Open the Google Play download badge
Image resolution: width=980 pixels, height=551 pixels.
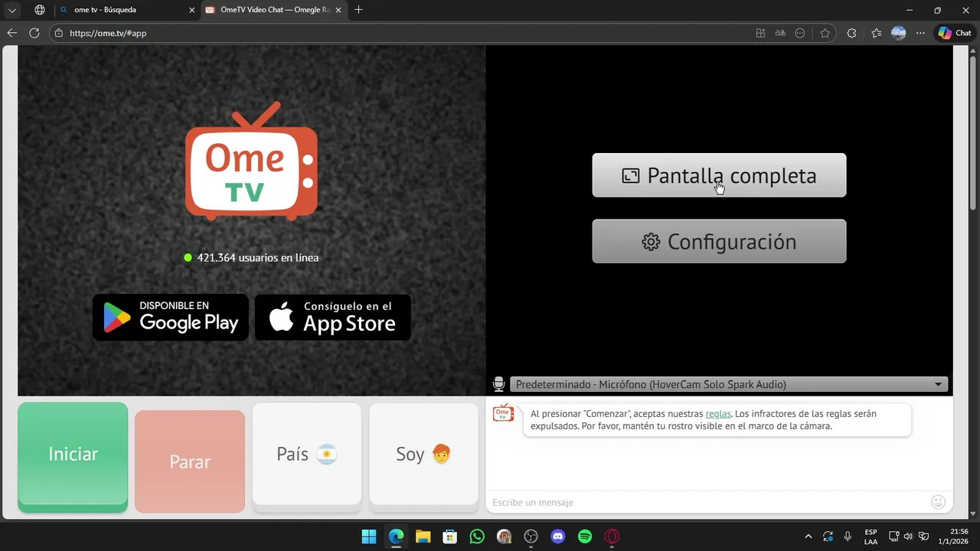(171, 318)
